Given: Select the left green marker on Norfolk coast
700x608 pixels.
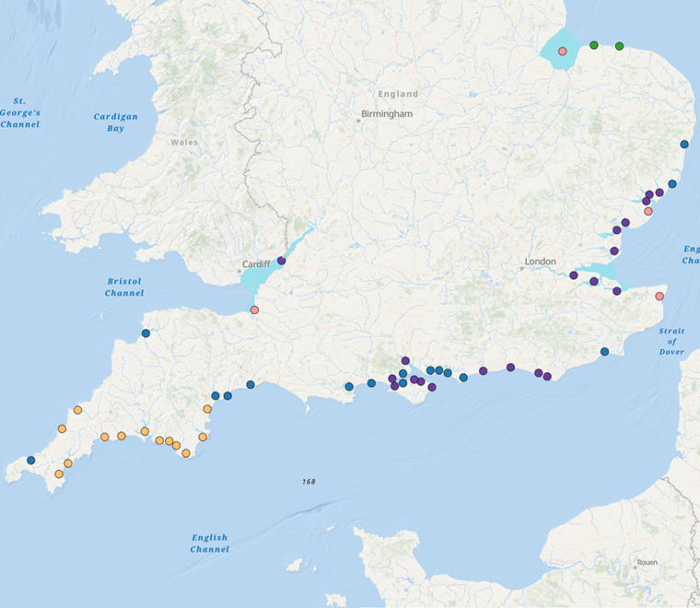Looking at the screenshot, I should (x=594, y=45).
